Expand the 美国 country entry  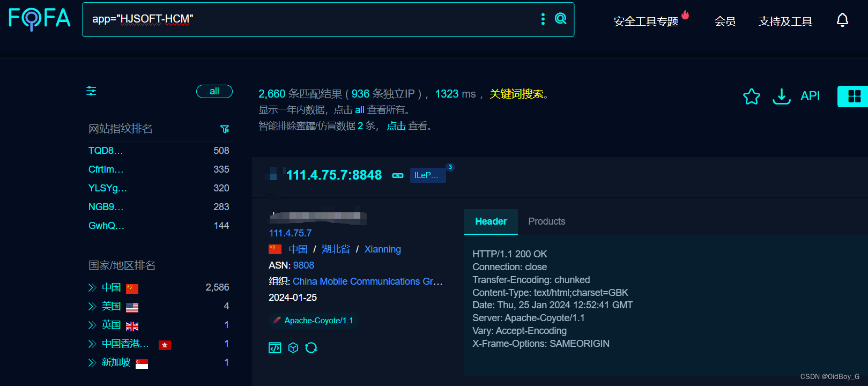click(x=92, y=307)
